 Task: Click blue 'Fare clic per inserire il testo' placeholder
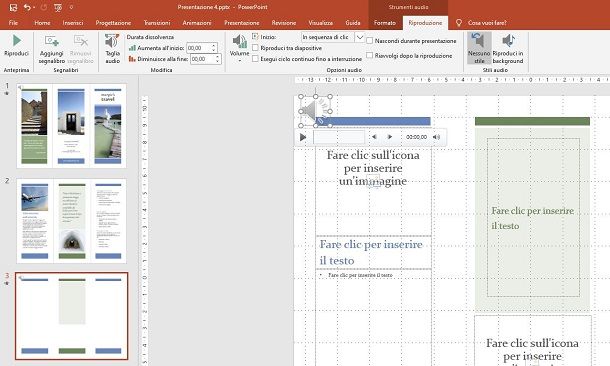pyautogui.click(x=373, y=252)
